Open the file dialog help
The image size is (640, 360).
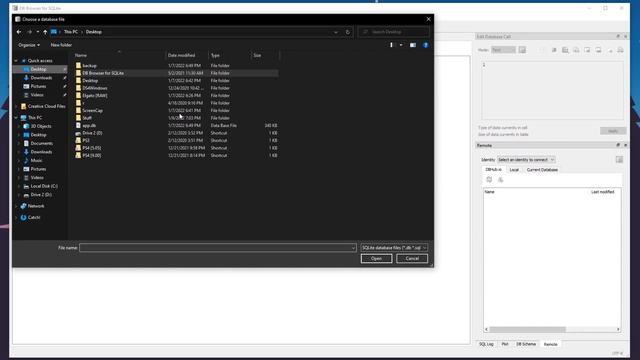tap(425, 45)
